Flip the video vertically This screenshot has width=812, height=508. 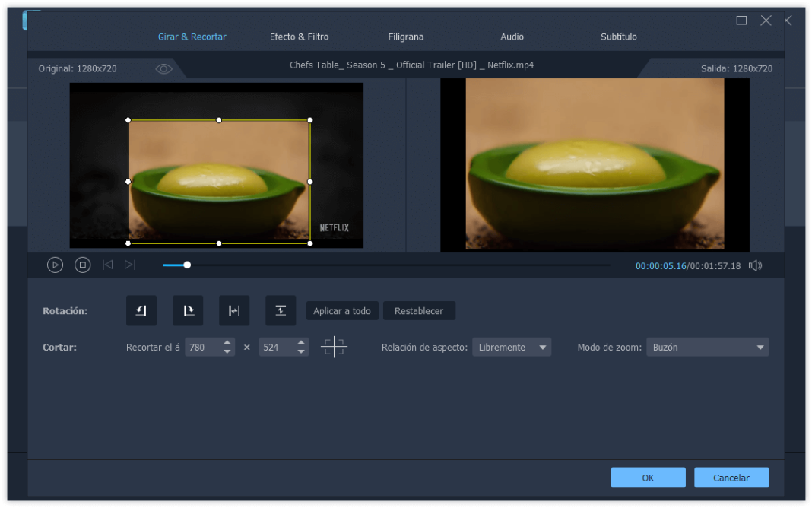click(x=281, y=311)
